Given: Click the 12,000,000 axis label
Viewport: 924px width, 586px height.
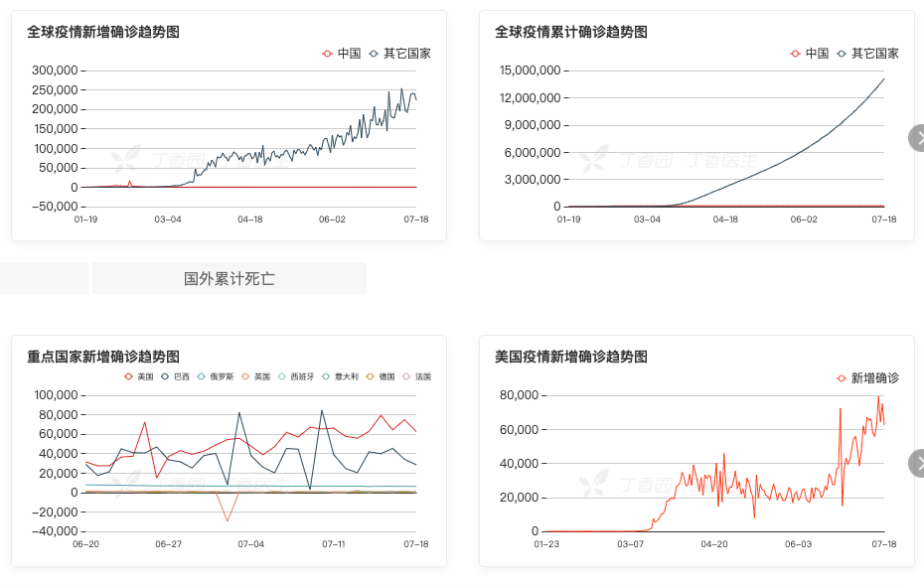Looking at the screenshot, I should [531, 97].
